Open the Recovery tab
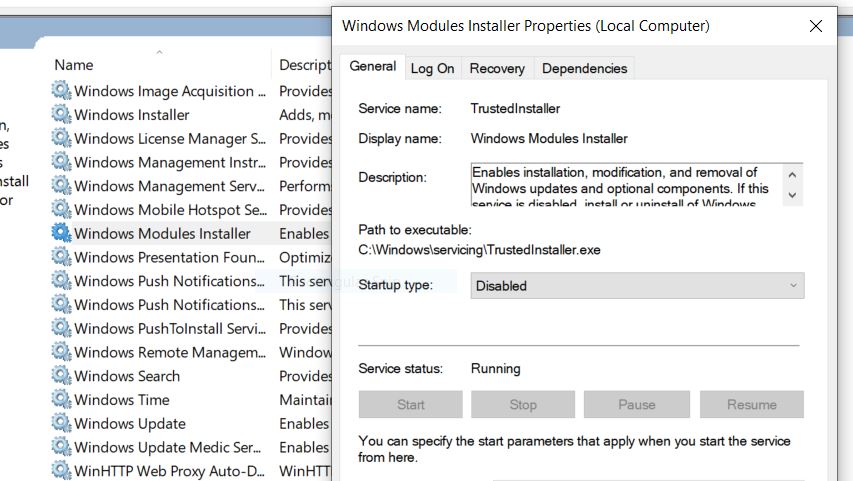This screenshot has width=853, height=481. [497, 68]
